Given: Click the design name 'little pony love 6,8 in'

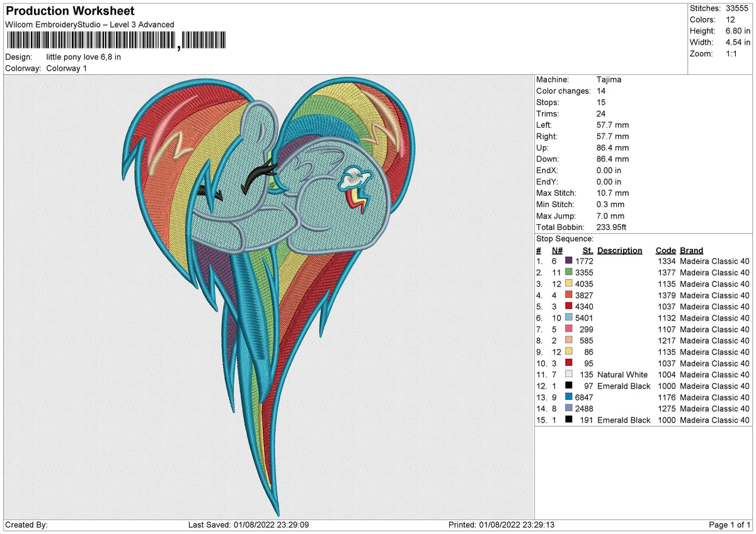Looking at the screenshot, I should (x=84, y=57).
